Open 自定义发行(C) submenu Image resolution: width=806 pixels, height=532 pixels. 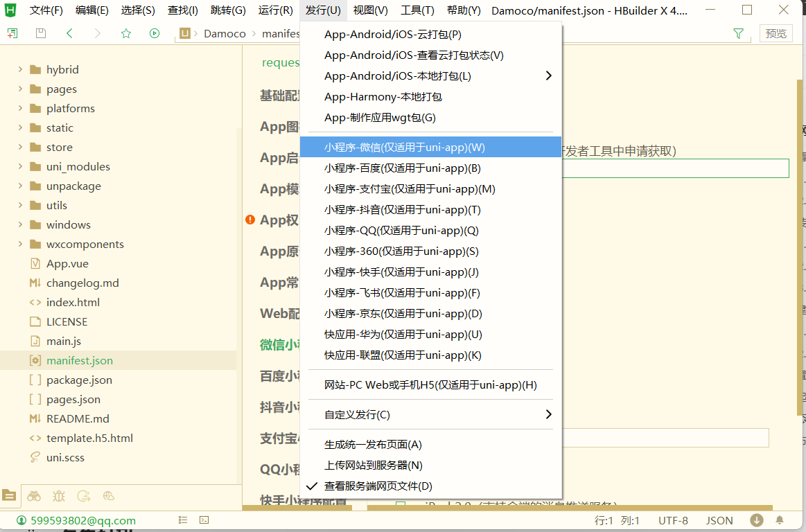431,414
